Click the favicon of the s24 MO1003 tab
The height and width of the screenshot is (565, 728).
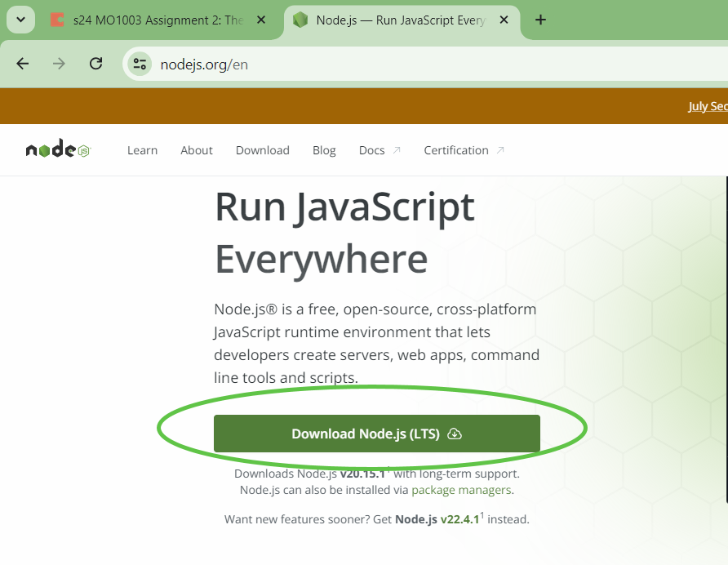pyautogui.click(x=57, y=20)
